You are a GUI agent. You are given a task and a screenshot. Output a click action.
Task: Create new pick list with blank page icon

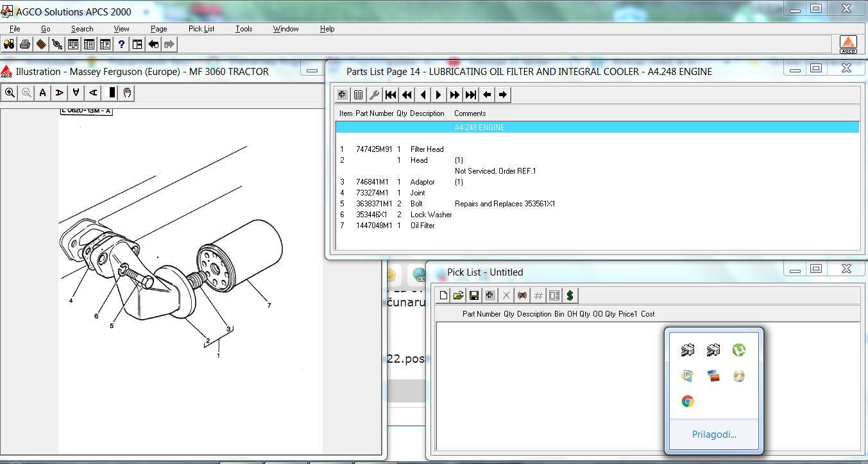click(443, 295)
